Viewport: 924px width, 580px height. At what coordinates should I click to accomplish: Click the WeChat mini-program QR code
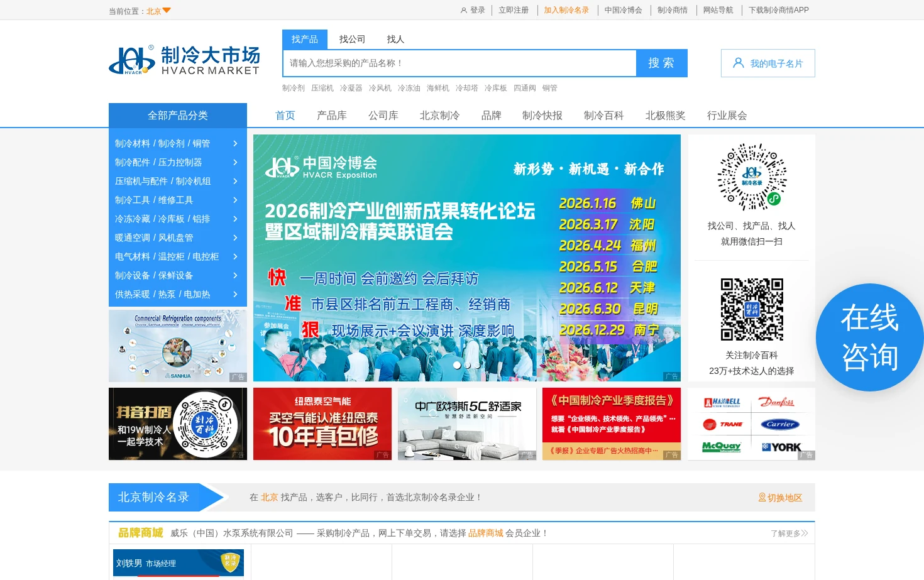[752, 177]
